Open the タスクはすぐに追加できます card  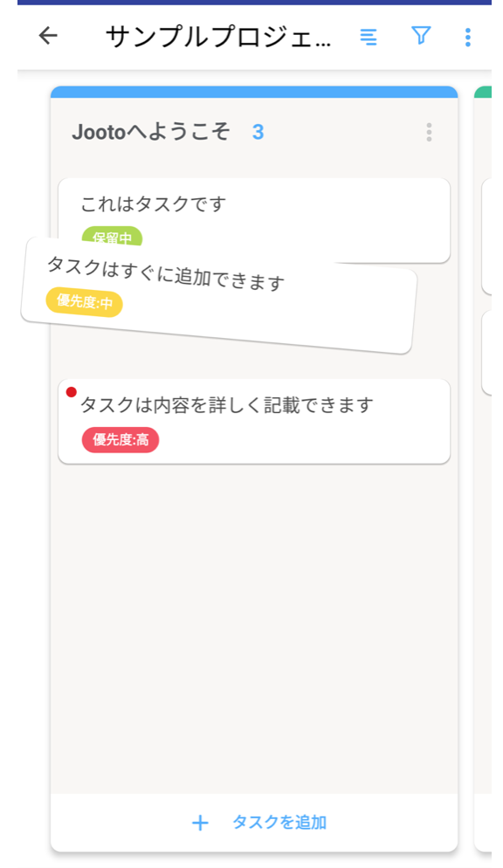218,282
